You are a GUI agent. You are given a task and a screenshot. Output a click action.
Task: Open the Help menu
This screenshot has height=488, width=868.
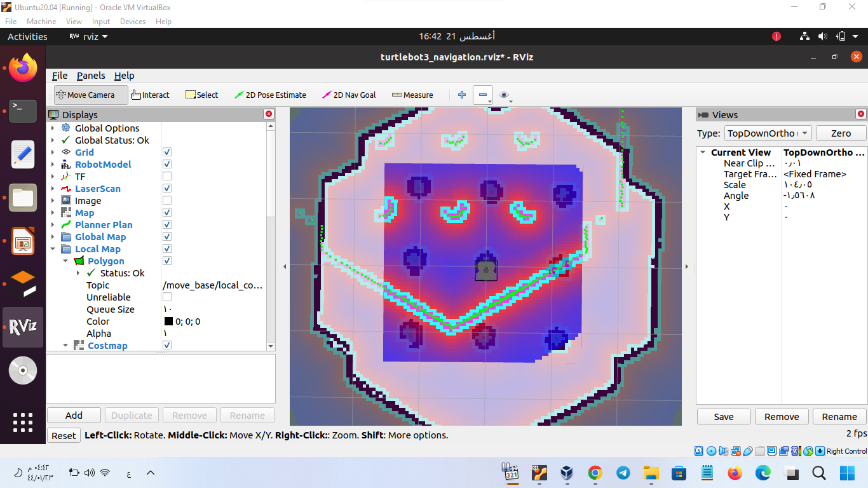point(125,76)
